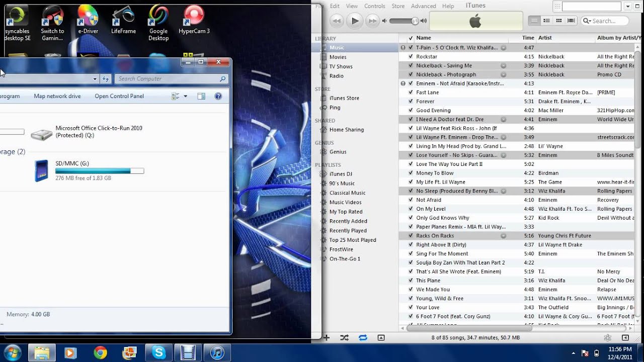
Task: Uncheck the On My Level checkbox
Action: coord(411,209)
